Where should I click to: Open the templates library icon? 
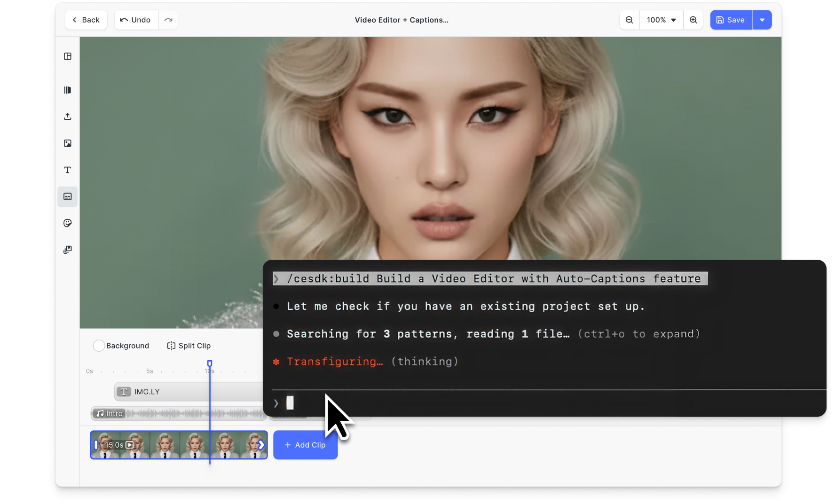(68, 90)
